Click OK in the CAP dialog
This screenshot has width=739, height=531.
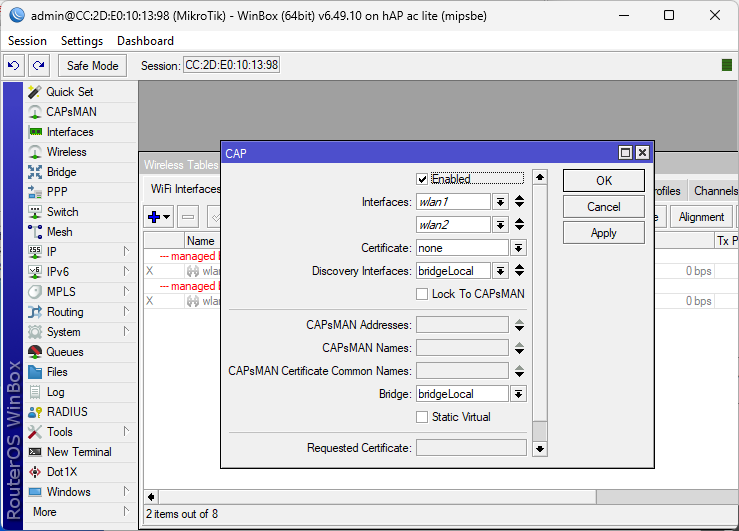tap(604, 180)
